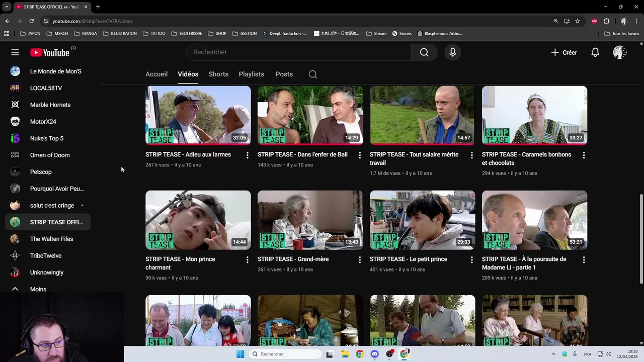
Task: Open options for À la poursuite de Madame Li
Action: pos(584,260)
